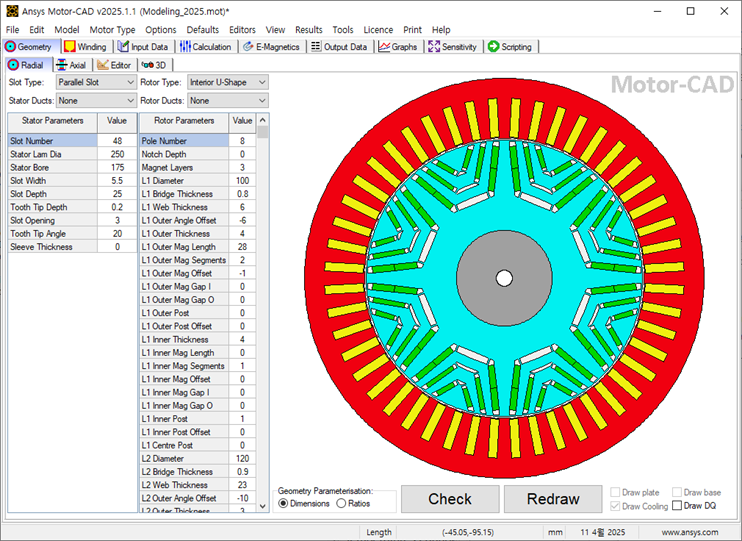The width and height of the screenshot is (742, 541).
Task: Click the Sensitivity tab icon
Action: click(433, 46)
